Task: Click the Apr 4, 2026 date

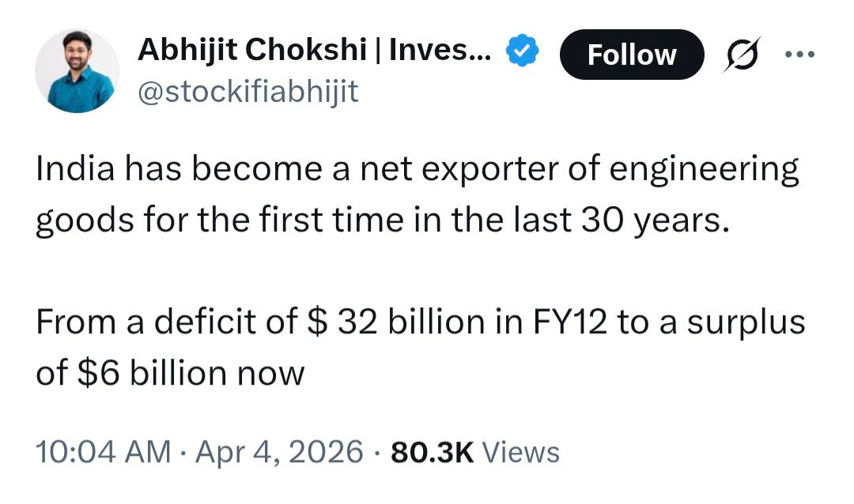Action: [x=277, y=453]
